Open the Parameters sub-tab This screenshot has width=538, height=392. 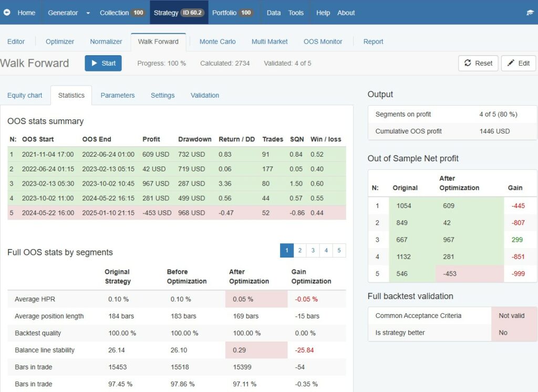(x=118, y=95)
